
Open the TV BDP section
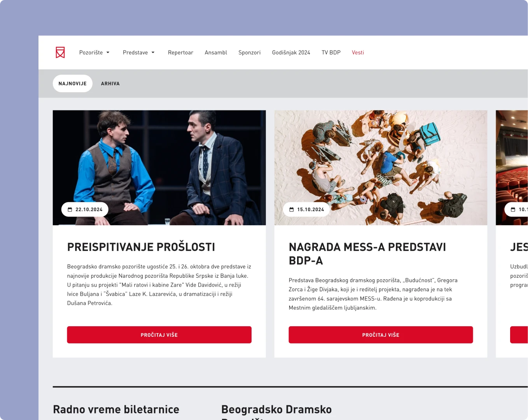pos(331,52)
